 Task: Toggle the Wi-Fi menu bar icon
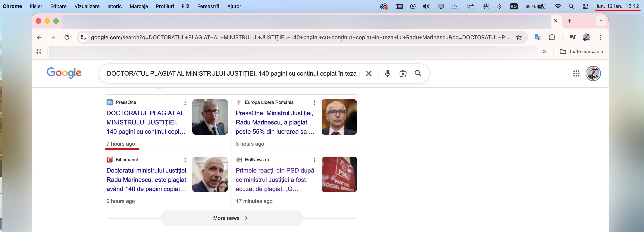pos(558,6)
